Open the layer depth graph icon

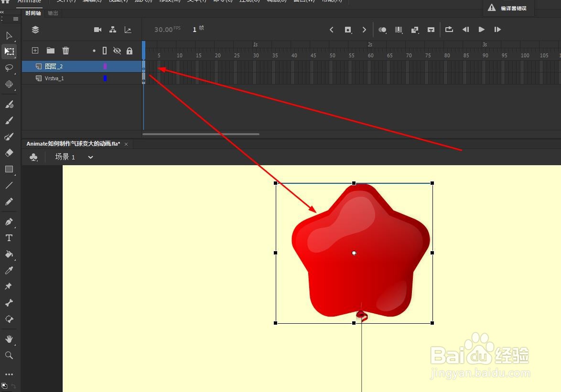coord(128,30)
